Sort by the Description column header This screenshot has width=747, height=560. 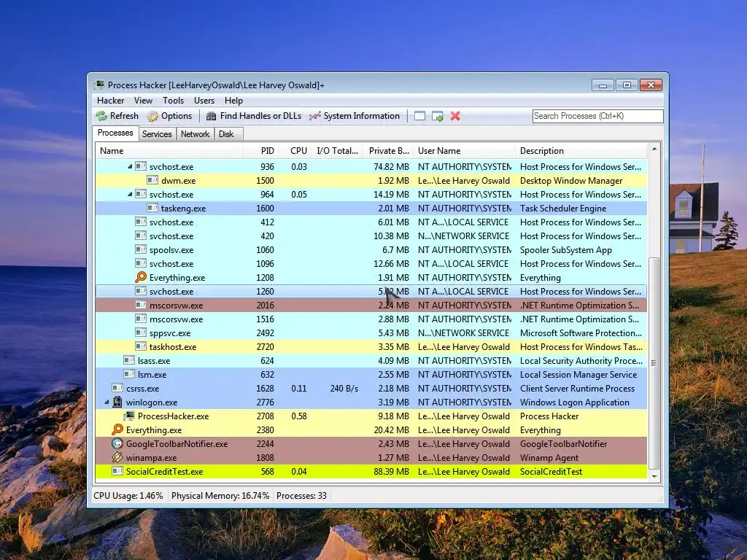pos(581,151)
